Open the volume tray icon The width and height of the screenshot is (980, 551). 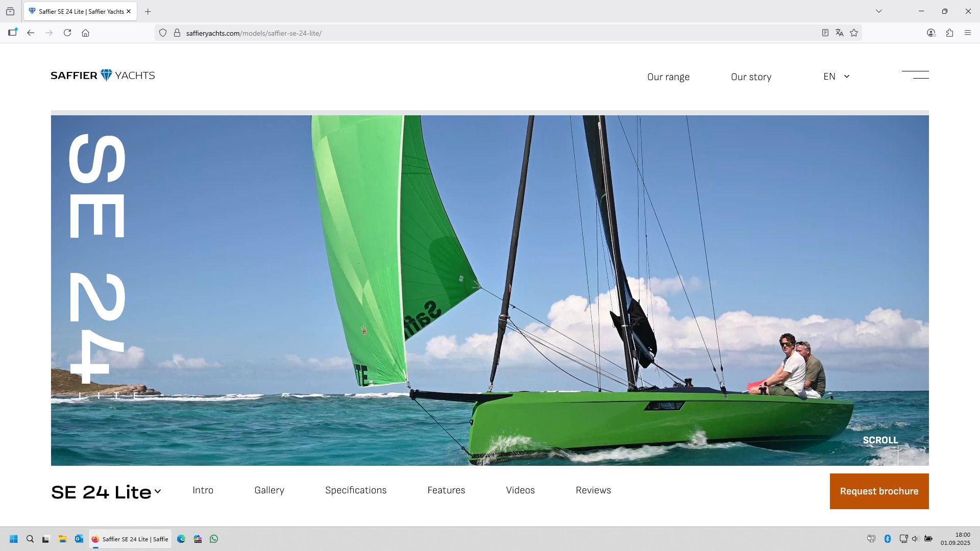click(915, 539)
